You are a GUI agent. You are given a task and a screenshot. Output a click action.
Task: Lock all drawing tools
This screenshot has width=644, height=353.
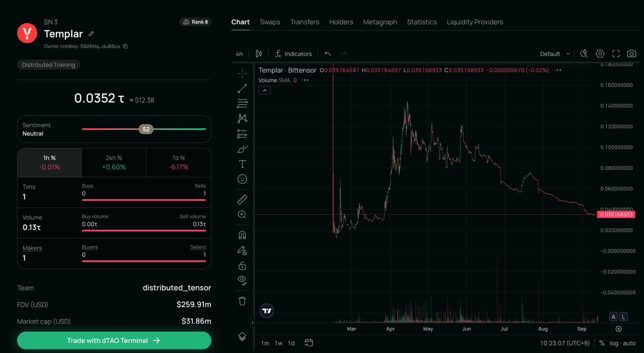point(242,265)
